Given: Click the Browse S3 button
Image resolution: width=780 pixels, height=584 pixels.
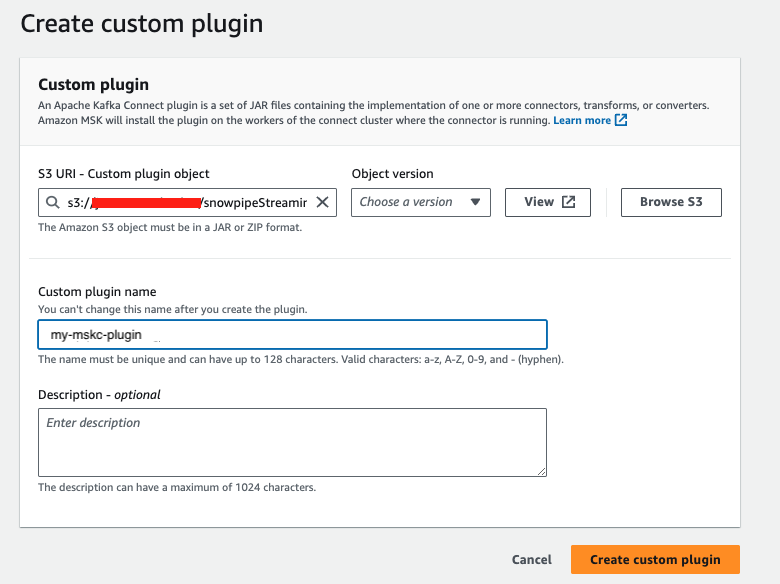Looking at the screenshot, I should click(x=671, y=202).
